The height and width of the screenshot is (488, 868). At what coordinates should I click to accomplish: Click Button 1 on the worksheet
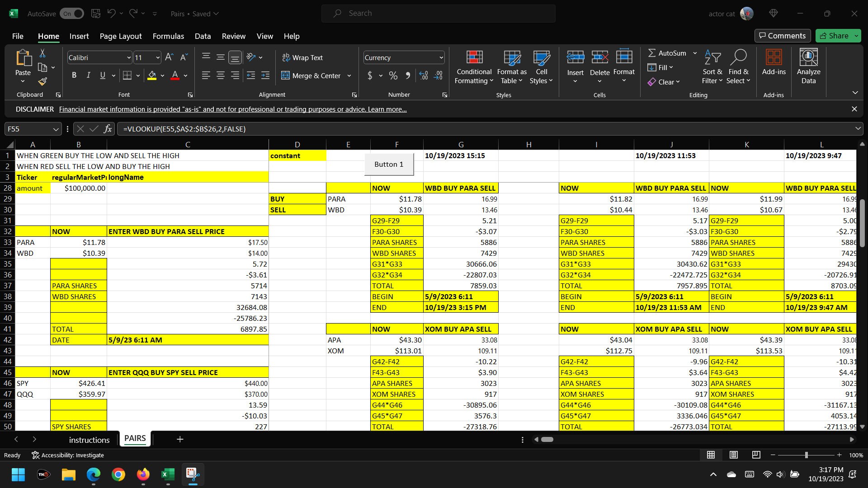[389, 164]
